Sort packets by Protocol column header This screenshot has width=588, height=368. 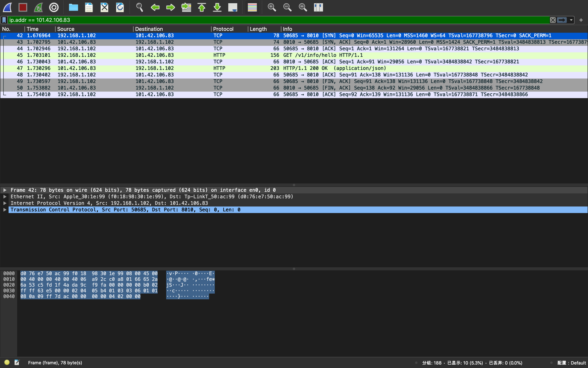click(x=230, y=29)
